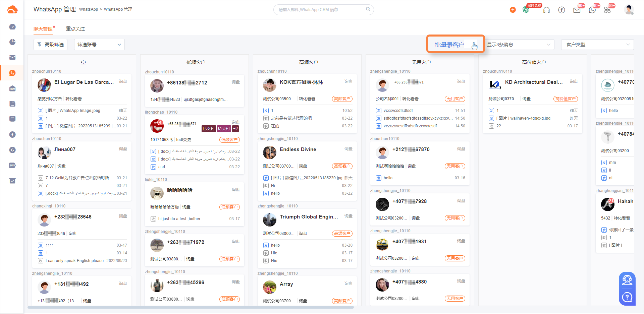Click the 低频客户 column header

click(x=196, y=62)
